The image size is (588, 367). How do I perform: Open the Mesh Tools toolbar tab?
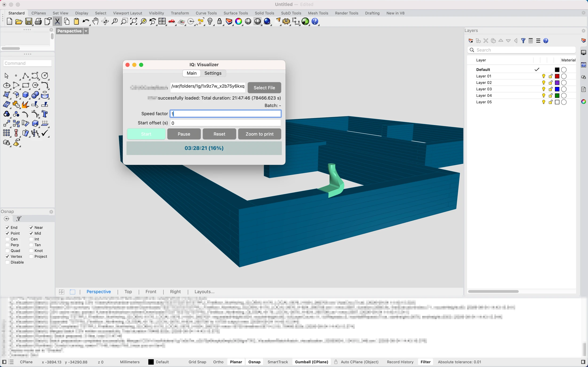pos(318,13)
